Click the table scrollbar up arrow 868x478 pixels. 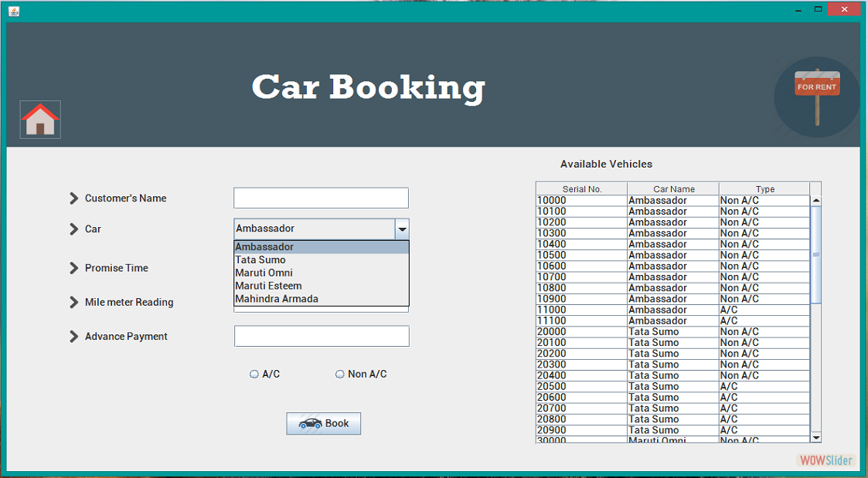(x=816, y=200)
